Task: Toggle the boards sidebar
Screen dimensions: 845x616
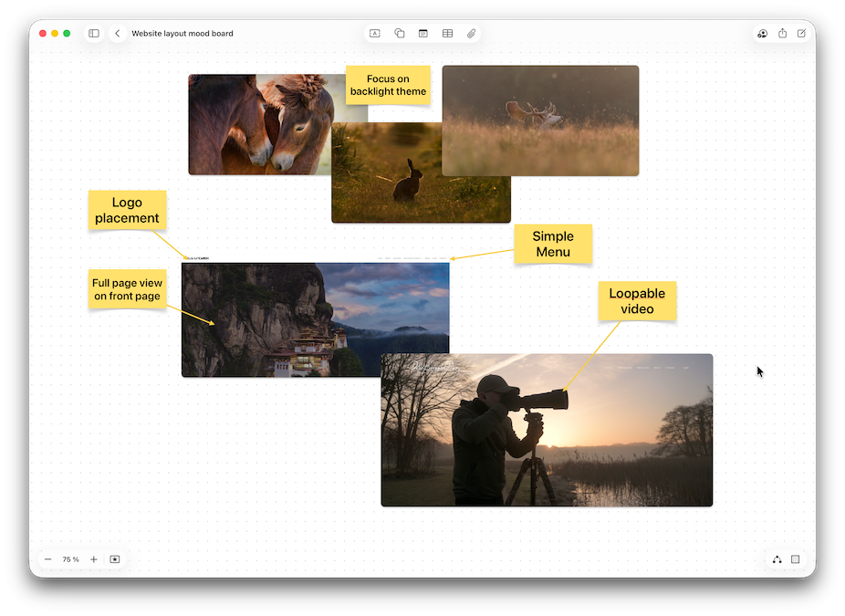Action: pos(93,33)
